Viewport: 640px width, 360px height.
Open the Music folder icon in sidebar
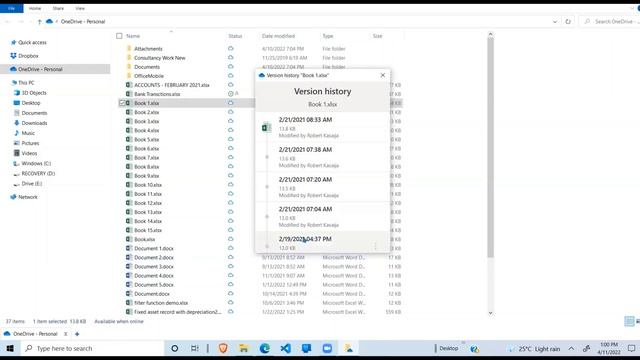pyautogui.click(x=17, y=133)
